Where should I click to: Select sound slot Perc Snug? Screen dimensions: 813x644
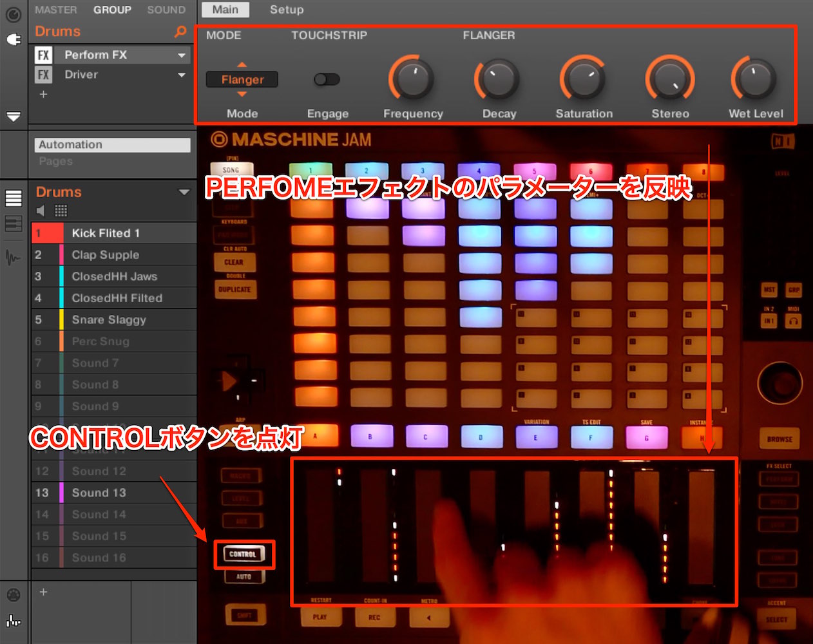tap(114, 341)
